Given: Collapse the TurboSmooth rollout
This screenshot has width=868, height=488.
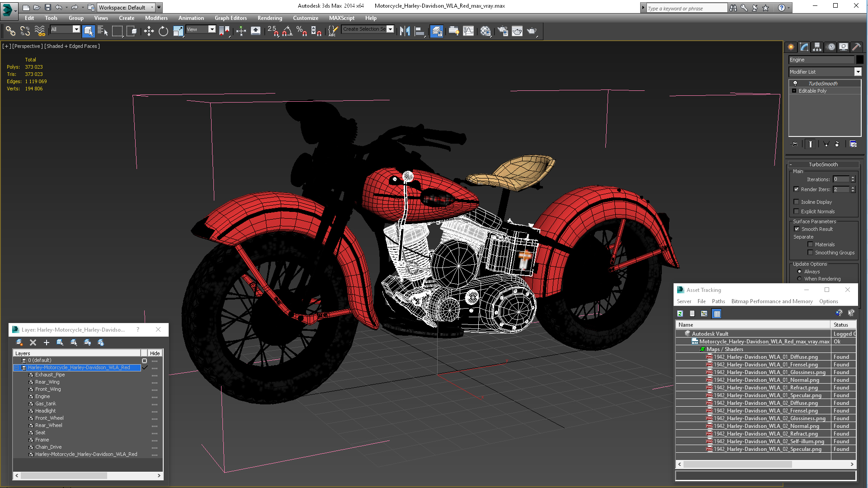Looking at the screenshot, I should coord(823,164).
